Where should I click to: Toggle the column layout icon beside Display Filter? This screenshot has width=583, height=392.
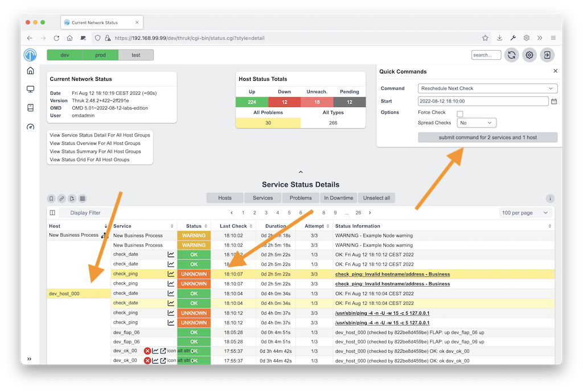click(52, 213)
